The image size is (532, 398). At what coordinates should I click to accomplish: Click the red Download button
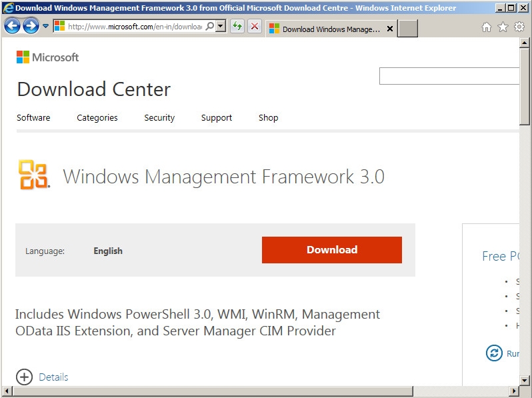click(x=332, y=250)
